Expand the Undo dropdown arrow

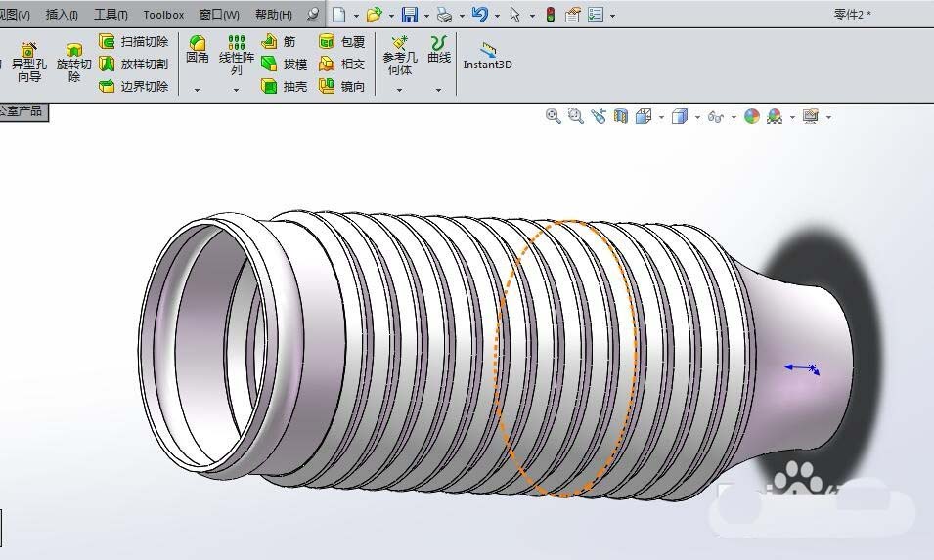498,16
